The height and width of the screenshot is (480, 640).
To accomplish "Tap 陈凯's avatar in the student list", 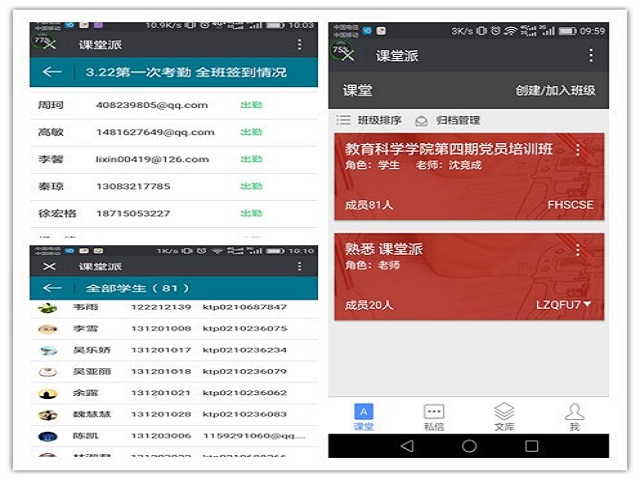I will coord(47,436).
